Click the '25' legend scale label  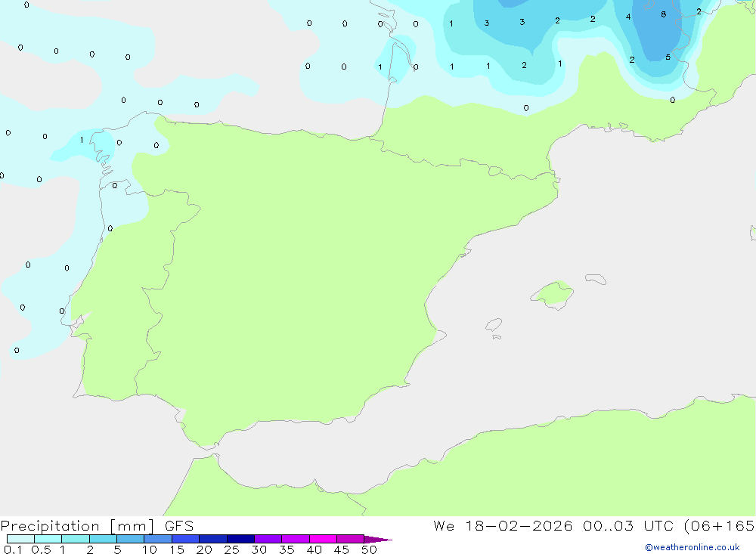tap(231, 549)
